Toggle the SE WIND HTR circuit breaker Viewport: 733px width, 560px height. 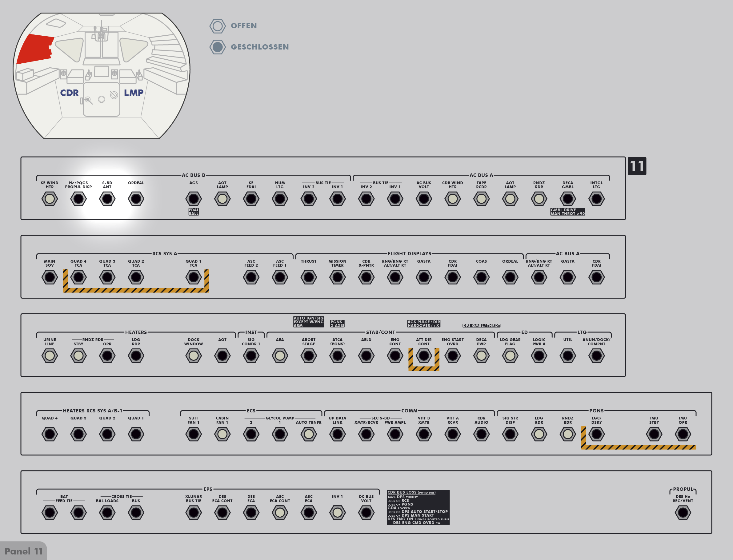tap(50, 199)
